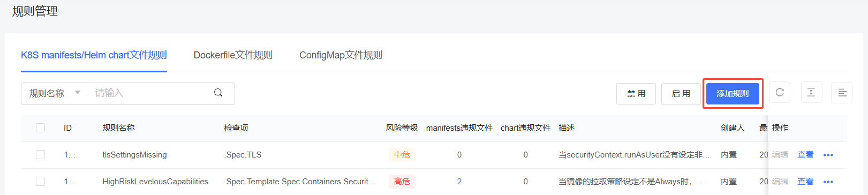Switch to ConfigMap文件规则 tab

click(x=341, y=55)
